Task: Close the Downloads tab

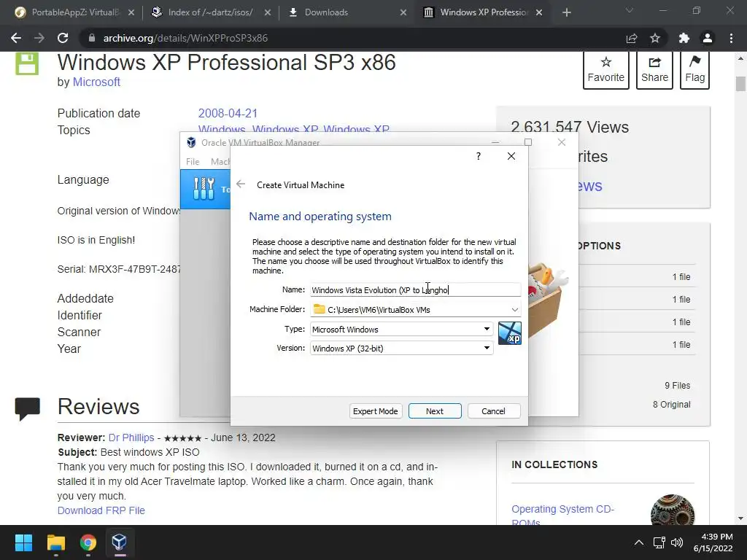Action: coord(403,12)
